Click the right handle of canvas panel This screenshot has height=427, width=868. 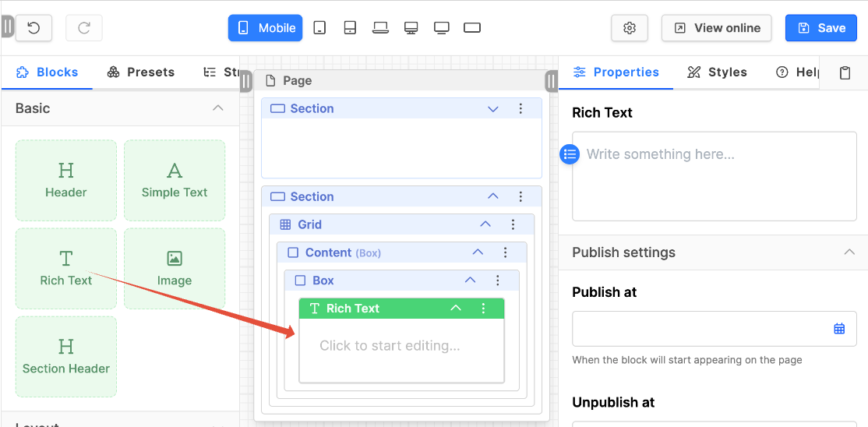551,82
